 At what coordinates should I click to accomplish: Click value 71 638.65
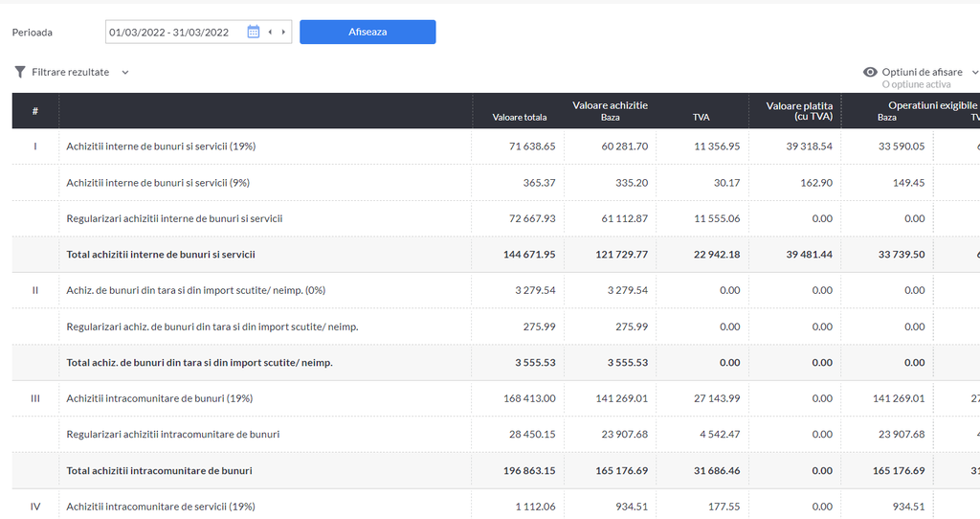pos(532,147)
